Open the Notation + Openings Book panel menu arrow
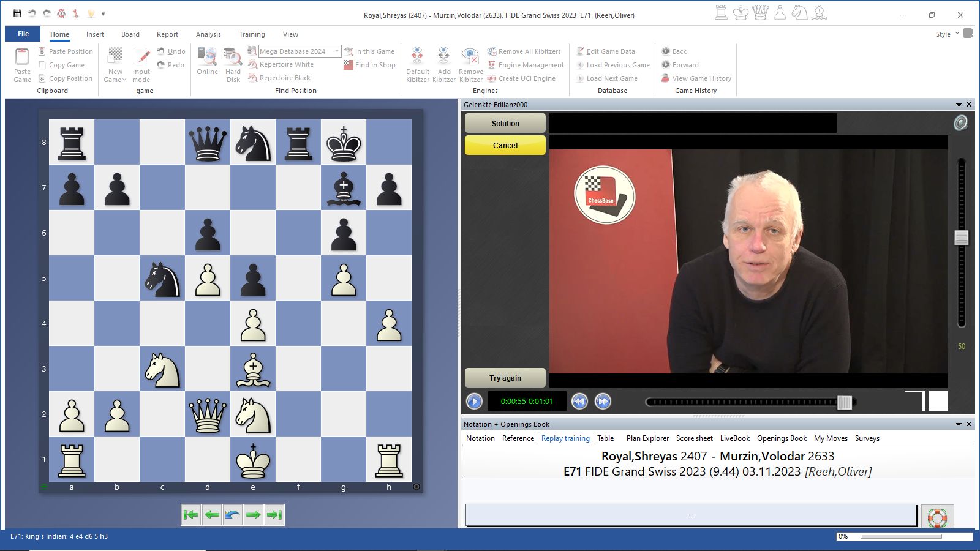This screenshot has width=980, height=551. click(959, 424)
